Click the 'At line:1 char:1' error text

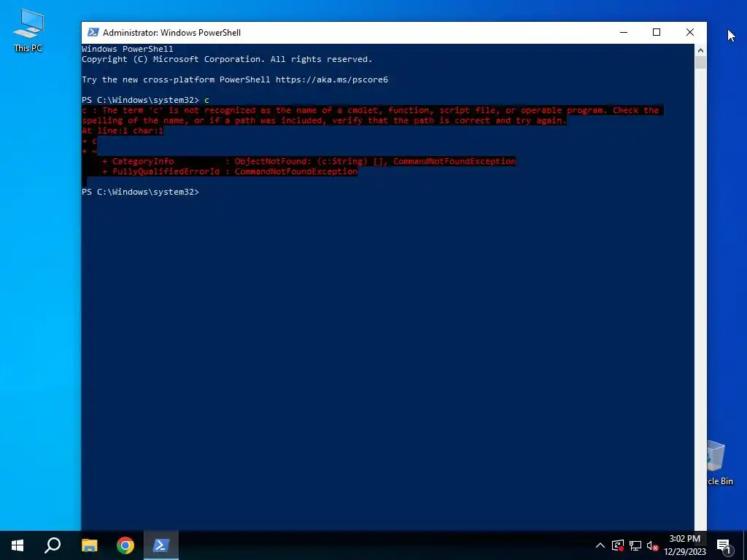pyautogui.click(x=123, y=131)
